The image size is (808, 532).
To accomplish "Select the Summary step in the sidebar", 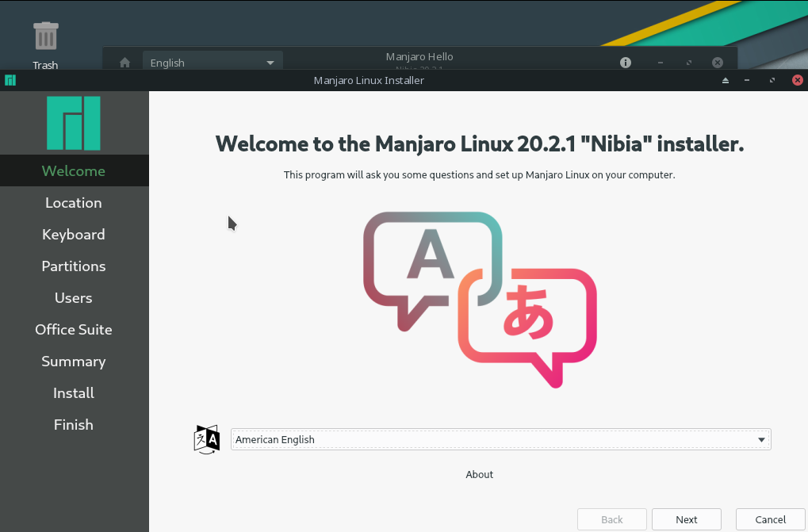I will (74, 361).
